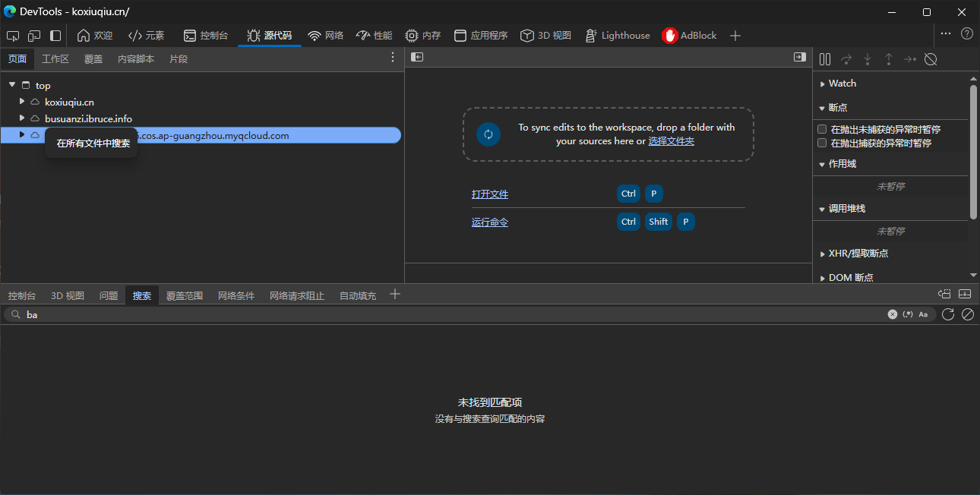The width and height of the screenshot is (980, 495).
Task: Click deactivate breakpoints icon
Action: 931,59
